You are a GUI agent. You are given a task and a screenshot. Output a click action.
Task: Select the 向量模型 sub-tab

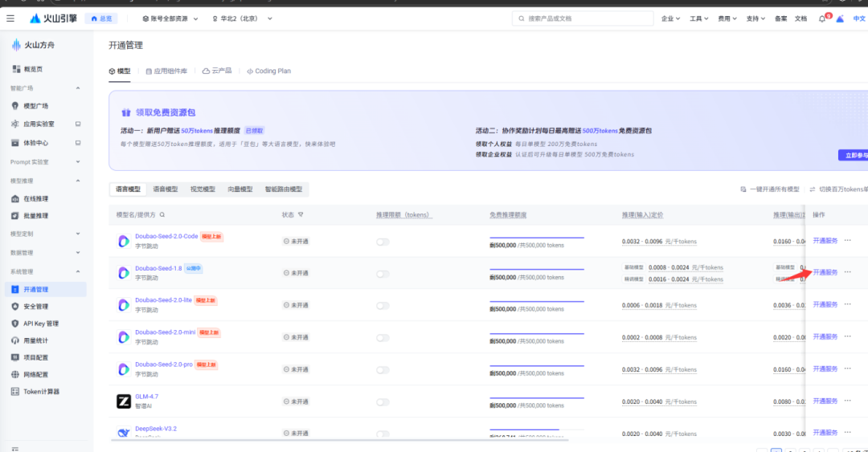pyautogui.click(x=240, y=189)
